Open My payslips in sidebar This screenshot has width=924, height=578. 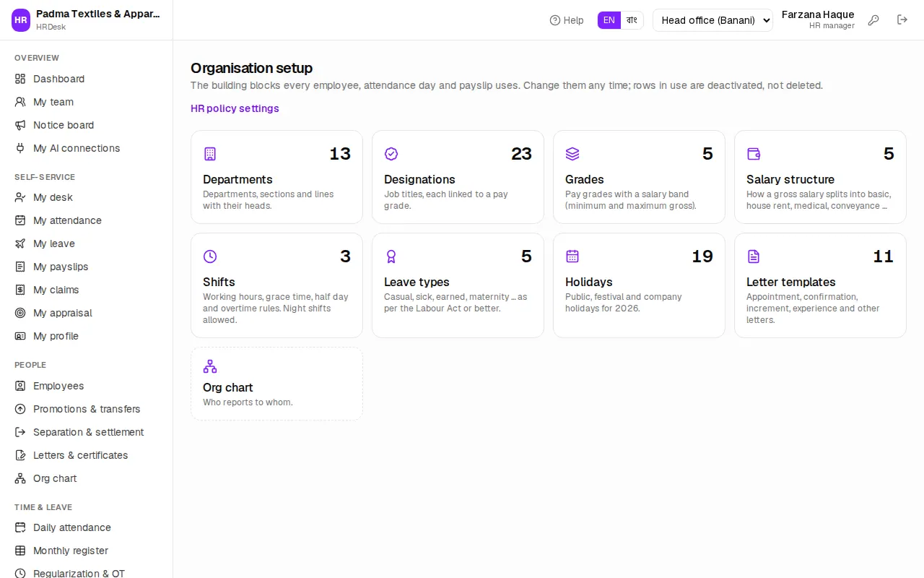(87, 267)
